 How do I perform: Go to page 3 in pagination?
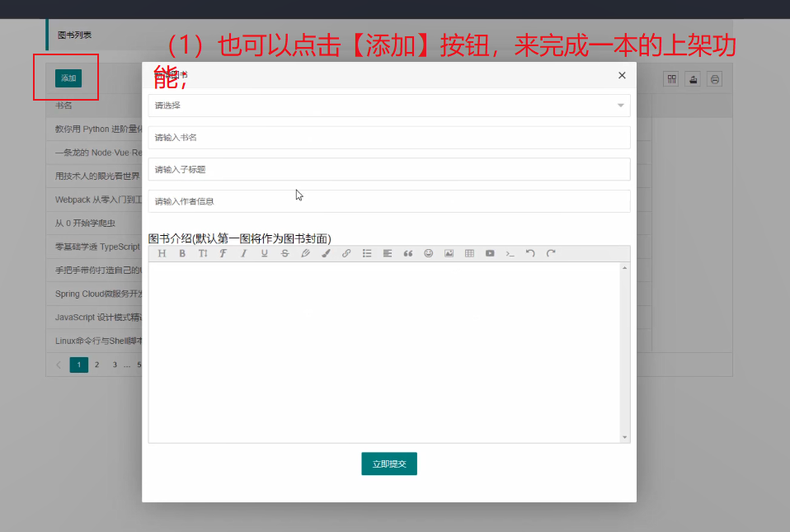[115, 365]
